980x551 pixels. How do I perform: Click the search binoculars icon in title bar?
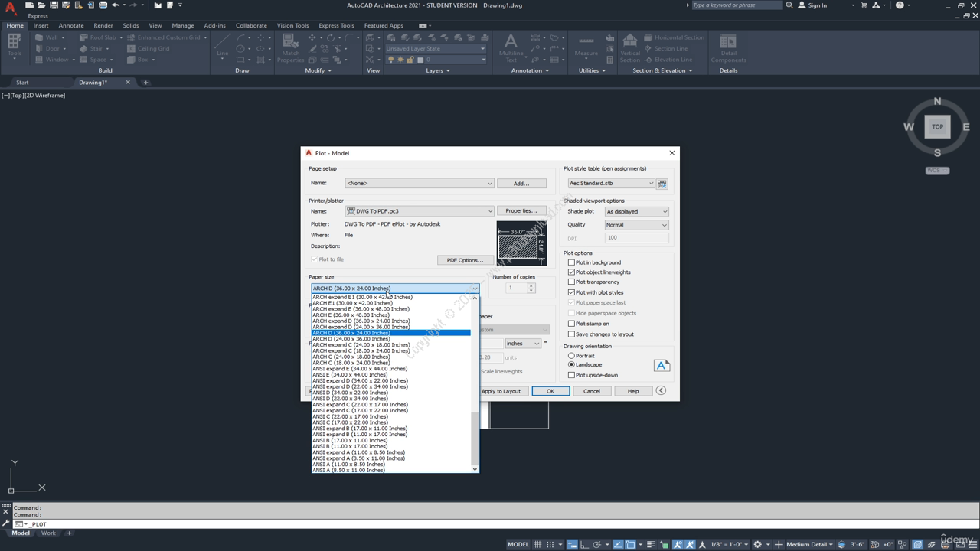point(789,5)
